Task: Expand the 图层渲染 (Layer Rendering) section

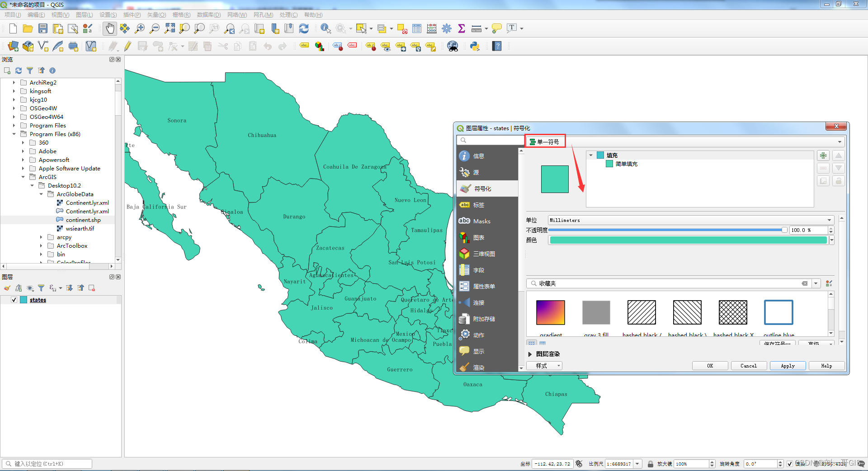Action: (530, 354)
